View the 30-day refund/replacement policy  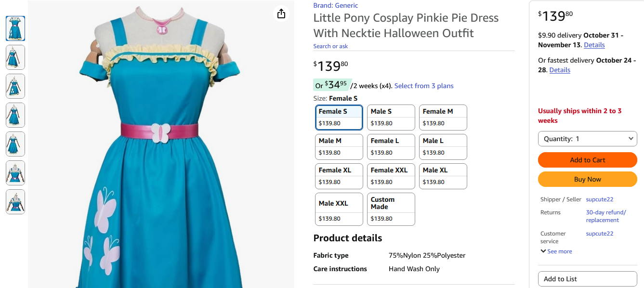[605, 216]
